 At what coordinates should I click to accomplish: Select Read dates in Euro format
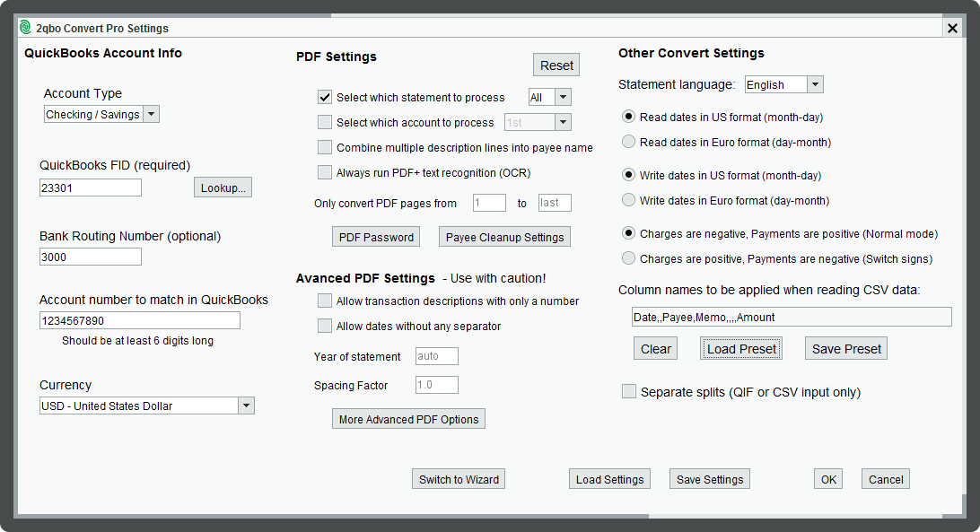tap(629, 141)
